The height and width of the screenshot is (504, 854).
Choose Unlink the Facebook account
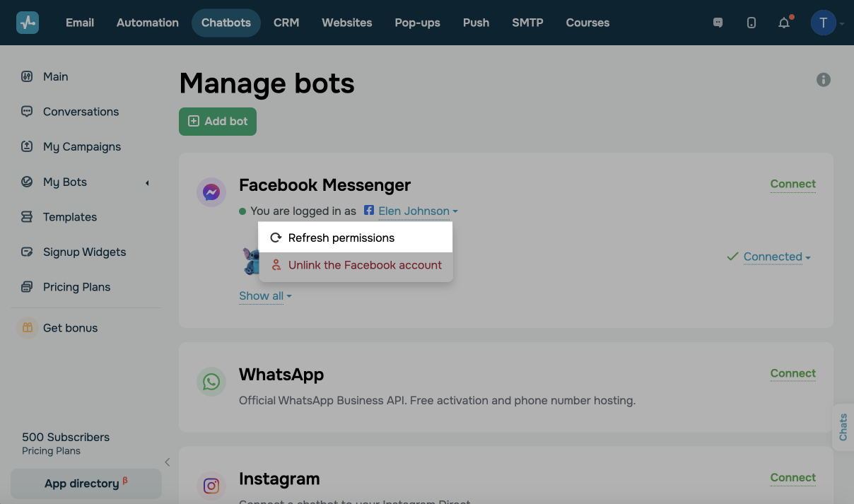pos(364,265)
